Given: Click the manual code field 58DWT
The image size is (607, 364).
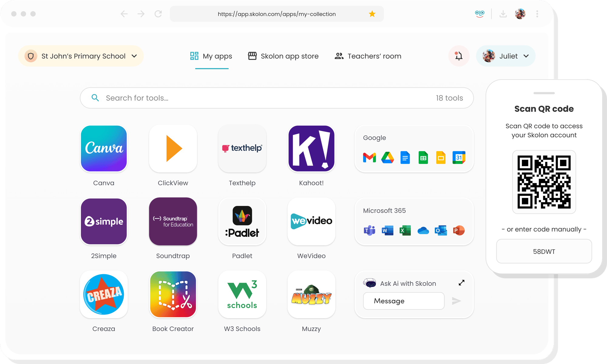Looking at the screenshot, I should (x=544, y=251).
